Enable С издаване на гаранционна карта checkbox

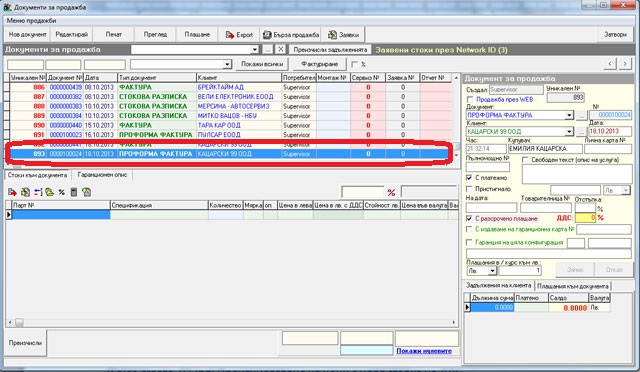click(x=469, y=229)
